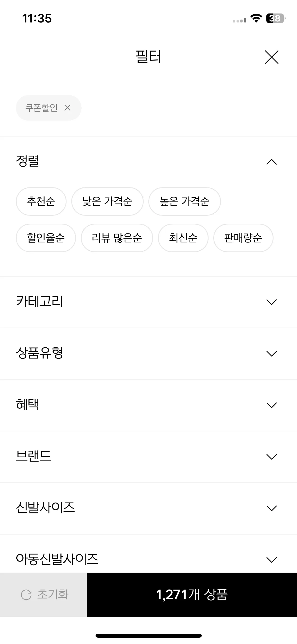Open the 혜택 filter section
Screen dimensions: 297x644
tap(148, 405)
